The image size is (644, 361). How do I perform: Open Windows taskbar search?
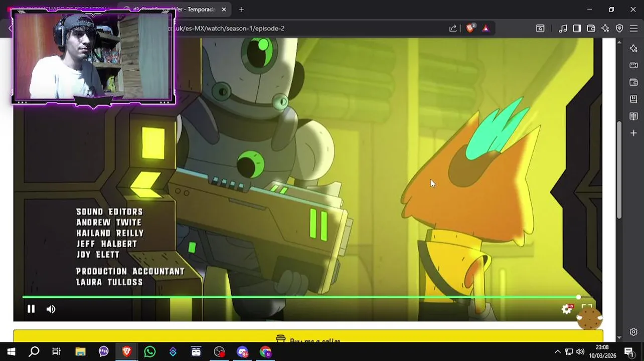(34, 352)
